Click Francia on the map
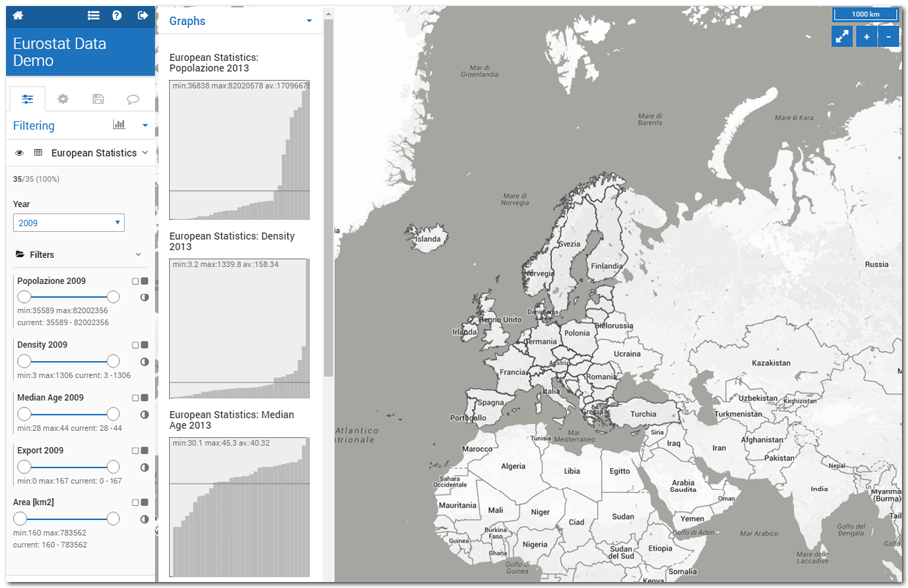This screenshot has width=908, height=588. tap(513, 372)
